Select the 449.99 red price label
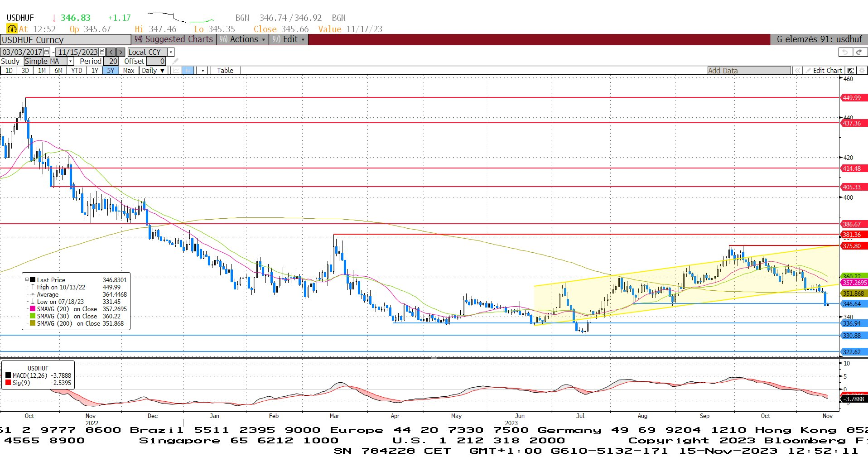The height and width of the screenshot is (476, 868). (854, 98)
